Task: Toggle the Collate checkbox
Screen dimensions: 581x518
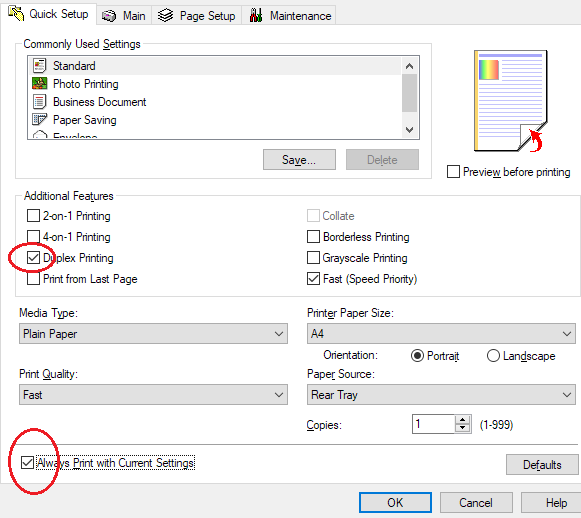Action: [313, 216]
